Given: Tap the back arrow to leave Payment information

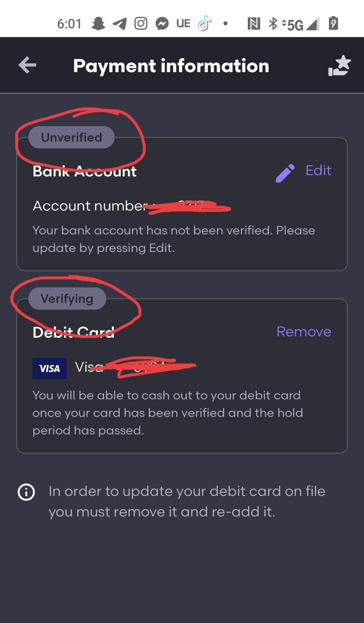Looking at the screenshot, I should pyautogui.click(x=27, y=65).
